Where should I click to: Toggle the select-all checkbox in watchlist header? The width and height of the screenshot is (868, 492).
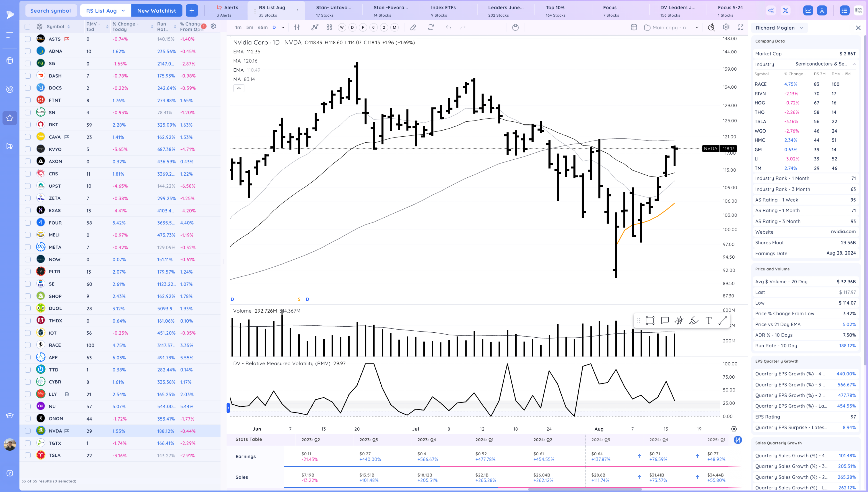(x=28, y=26)
